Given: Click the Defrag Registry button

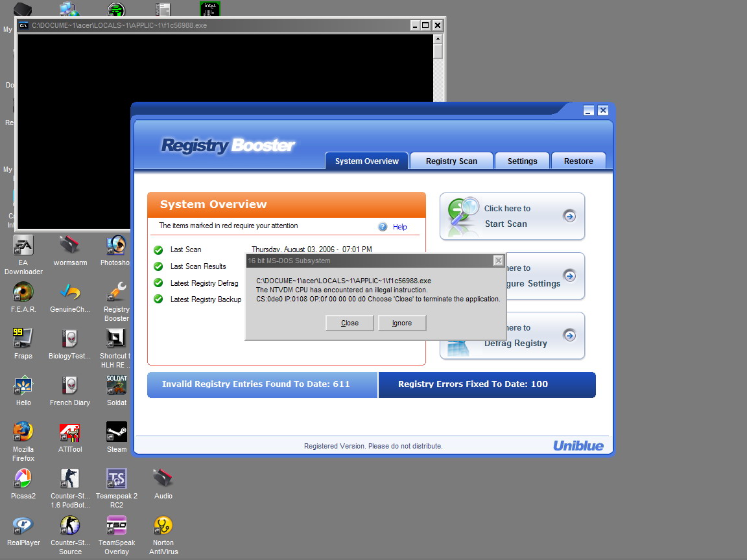Looking at the screenshot, I should 512,335.
